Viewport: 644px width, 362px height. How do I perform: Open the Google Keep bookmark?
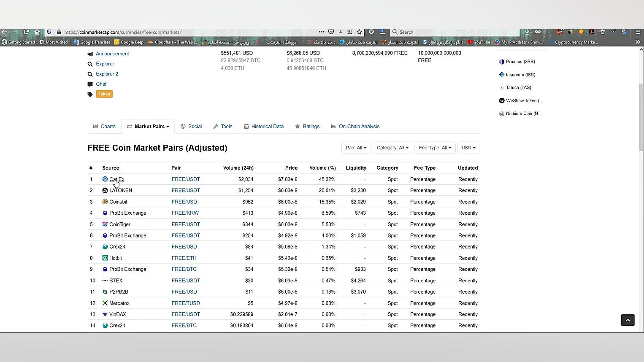129,42
